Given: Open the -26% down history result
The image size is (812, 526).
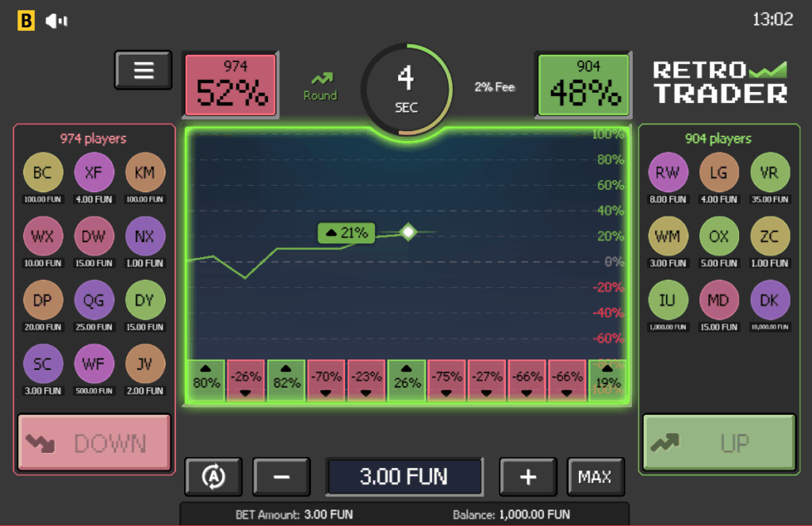Looking at the screenshot, I should tap(246, 380).
